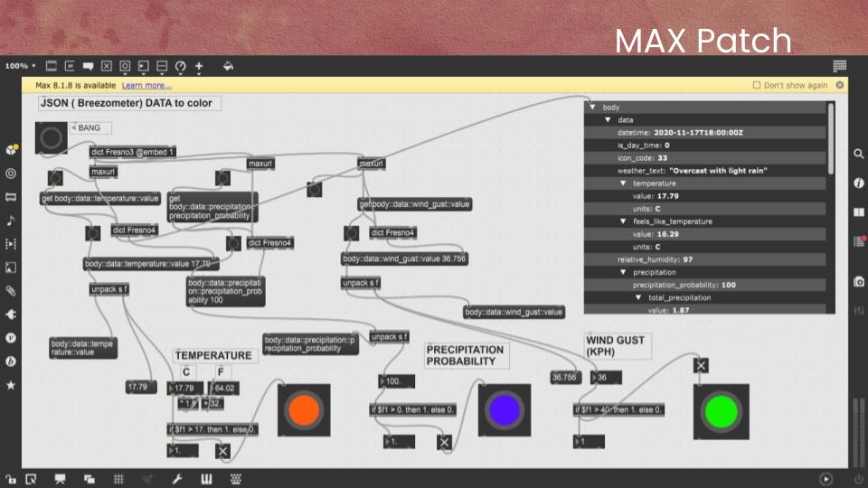Click the Learn more... link

[146, 85]
